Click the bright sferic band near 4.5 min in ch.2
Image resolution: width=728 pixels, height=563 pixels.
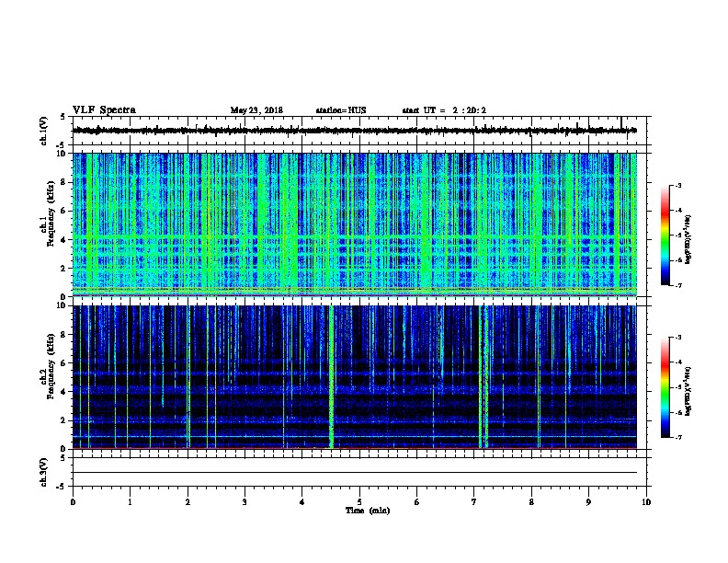point(331,377)
